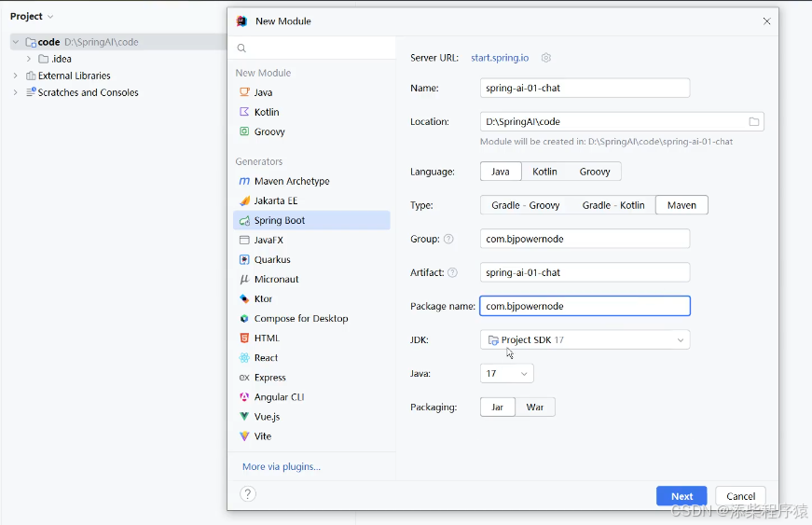Open dialog help question mark button
This screenshot has width=812, height=525.
(x=248, y=494)
